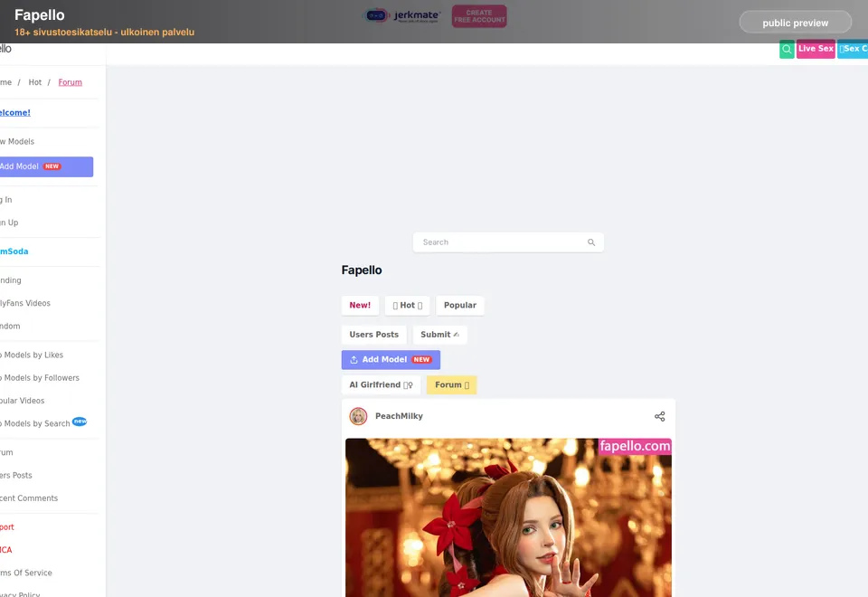Select the New! filter tab

[x=360, y=305]
